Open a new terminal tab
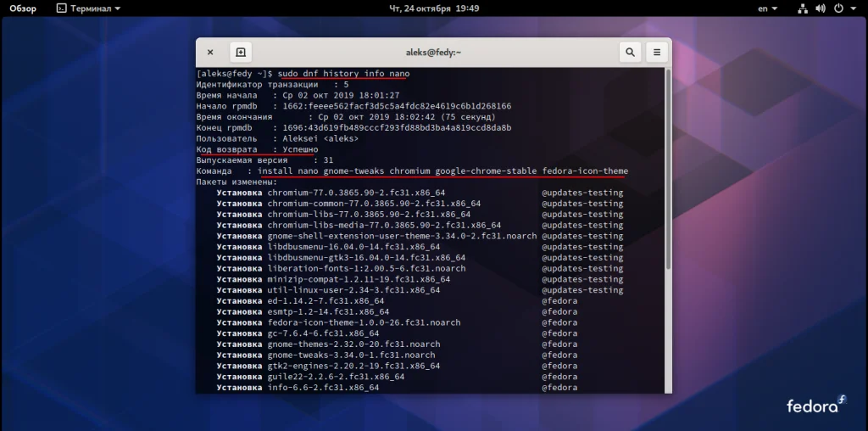The image size is (868, 431). pyautogui.click(x=241, y=52)
